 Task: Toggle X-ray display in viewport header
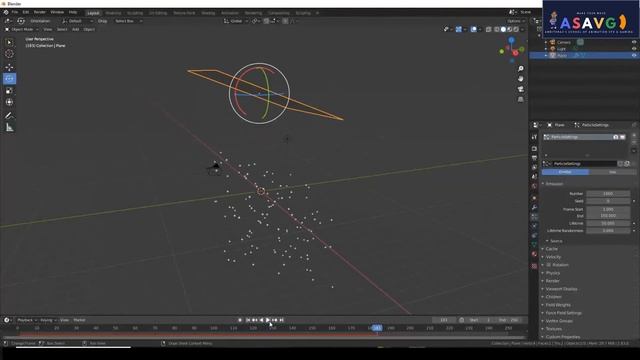(489, 29)
